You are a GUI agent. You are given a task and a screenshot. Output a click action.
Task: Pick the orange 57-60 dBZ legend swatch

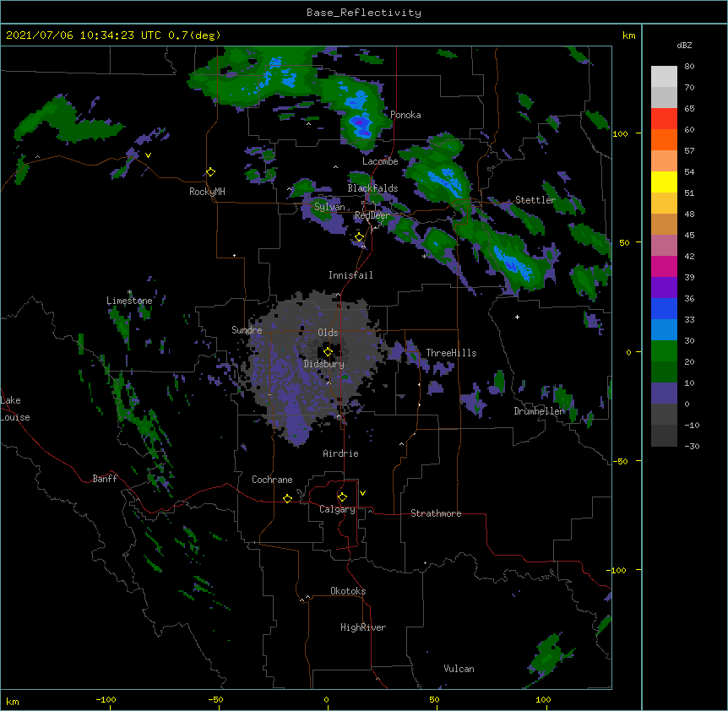664,139
